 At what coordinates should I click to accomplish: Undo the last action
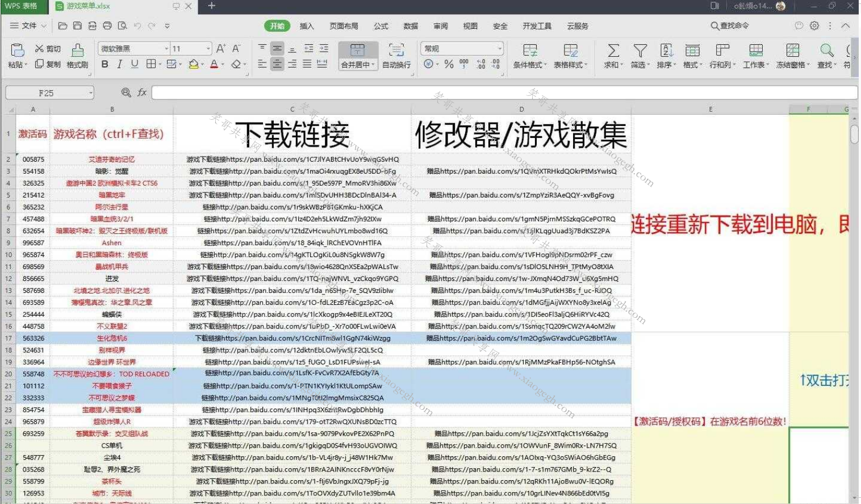tap(137, 26)
